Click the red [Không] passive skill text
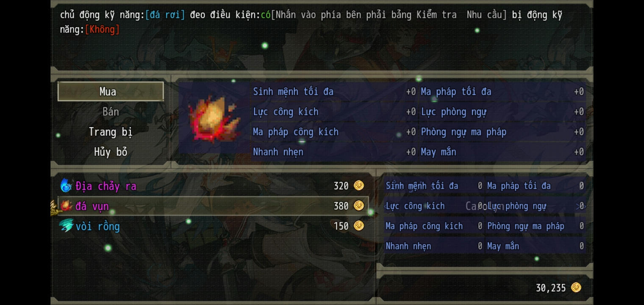Screen dimensions: 644x305 tap(102, 29)
